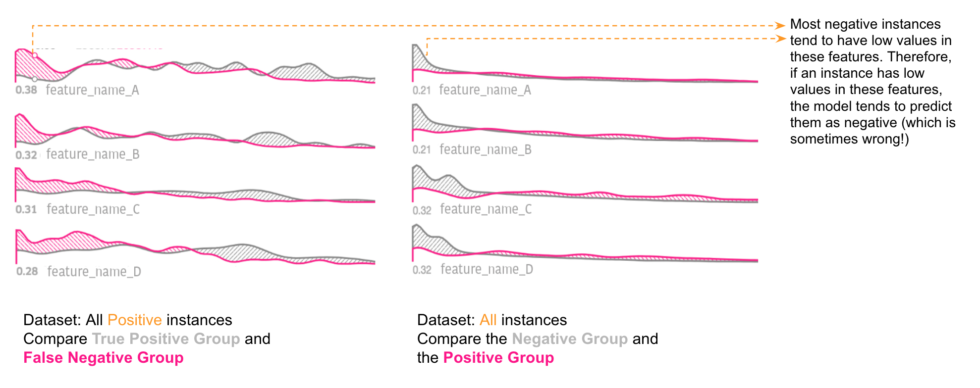Click the feature_name_D label beside 0.28
The width and height of the screenshot is (980, 388).
(x=94, y=272)
